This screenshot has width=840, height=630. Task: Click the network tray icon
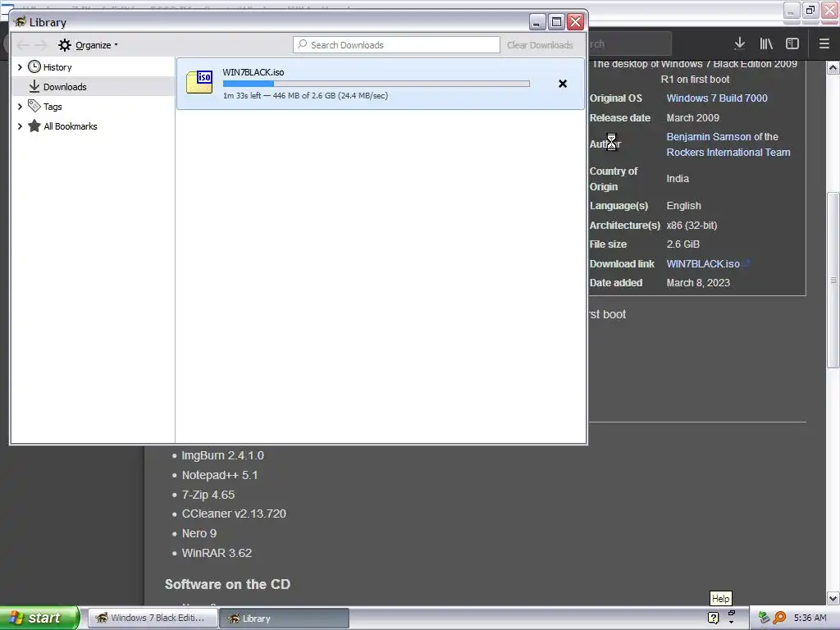[764, 618]
